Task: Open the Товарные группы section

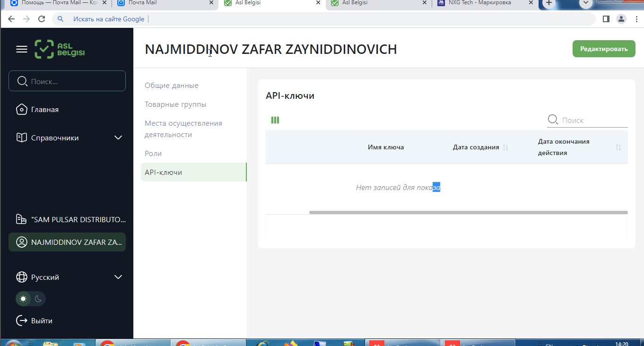Action: coord(175,104)
